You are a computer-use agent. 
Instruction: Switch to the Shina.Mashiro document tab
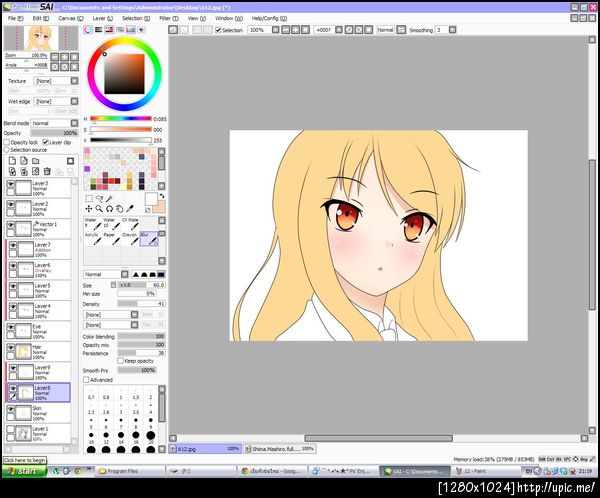click(x=279, y=449)
